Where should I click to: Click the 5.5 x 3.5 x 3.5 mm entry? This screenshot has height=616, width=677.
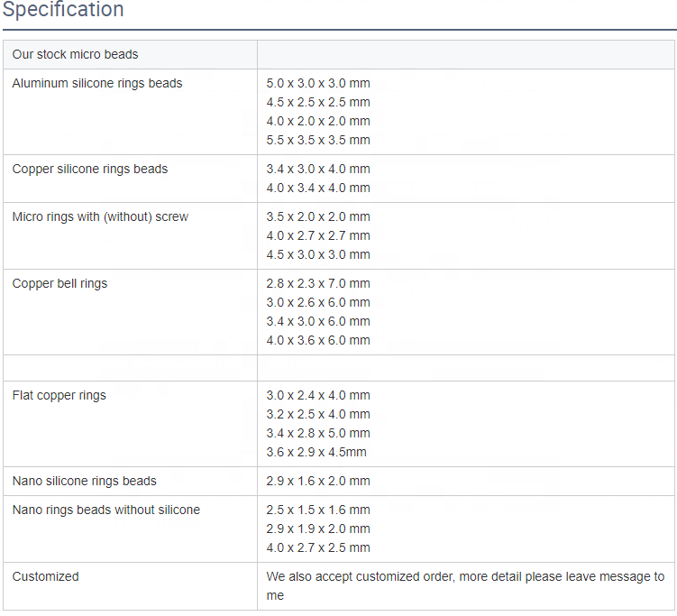[x=318, y=140]
